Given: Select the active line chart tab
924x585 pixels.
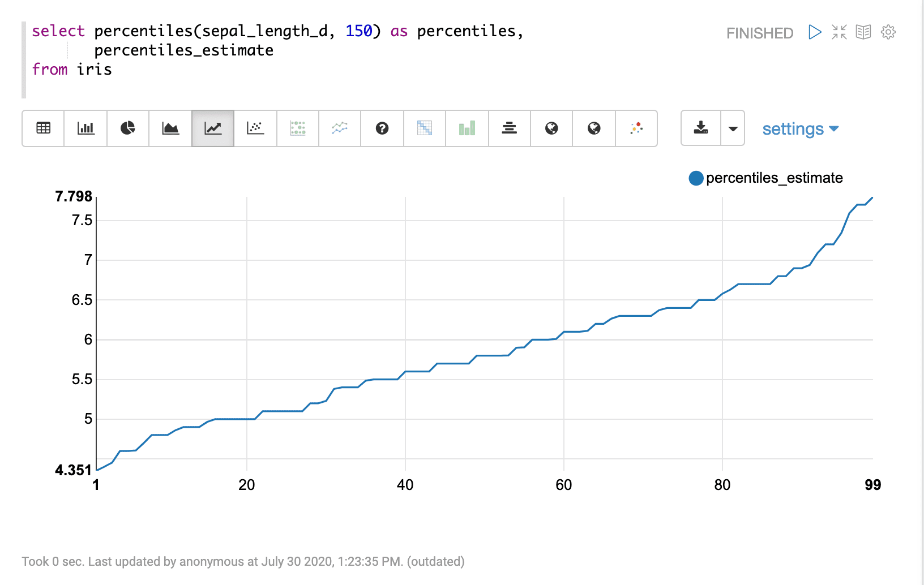Looking at the screenshot, I should tap(213, 128).
